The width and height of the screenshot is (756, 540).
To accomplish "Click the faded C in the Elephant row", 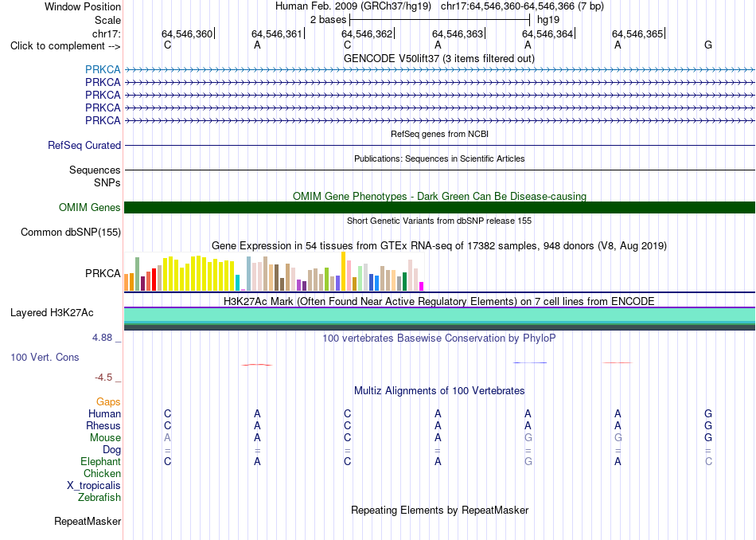I will (x=708, y=461).
